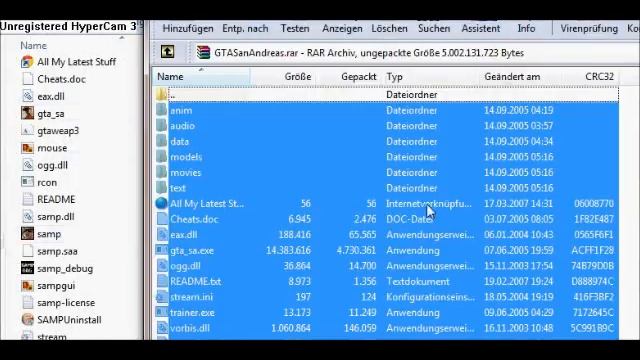Sort archive list by Gepackt column
Viewport: 640px width, 360px height.
pyautogui.click(x=349, y=76)
